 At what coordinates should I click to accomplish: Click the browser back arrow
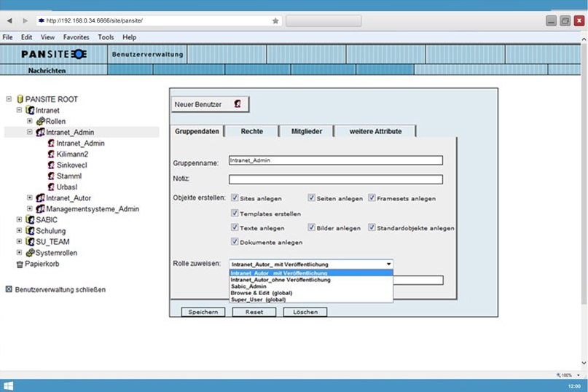click(x=9, y=20)
